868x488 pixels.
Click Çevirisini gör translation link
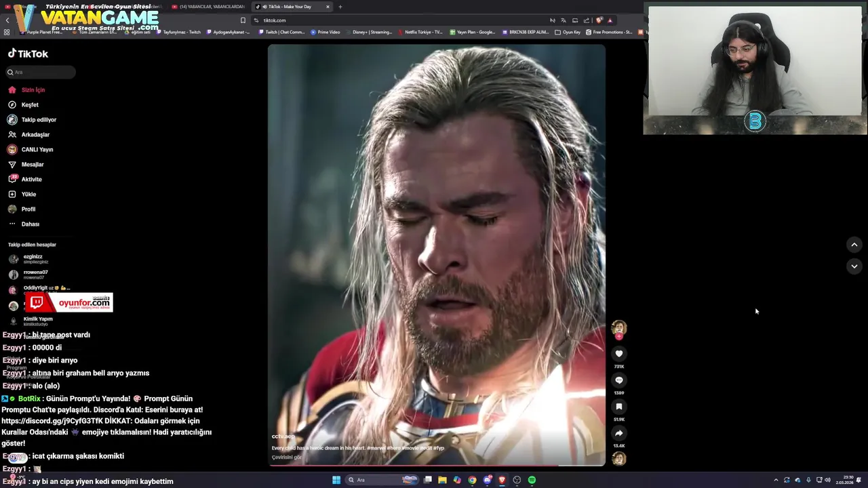point(287,457)
